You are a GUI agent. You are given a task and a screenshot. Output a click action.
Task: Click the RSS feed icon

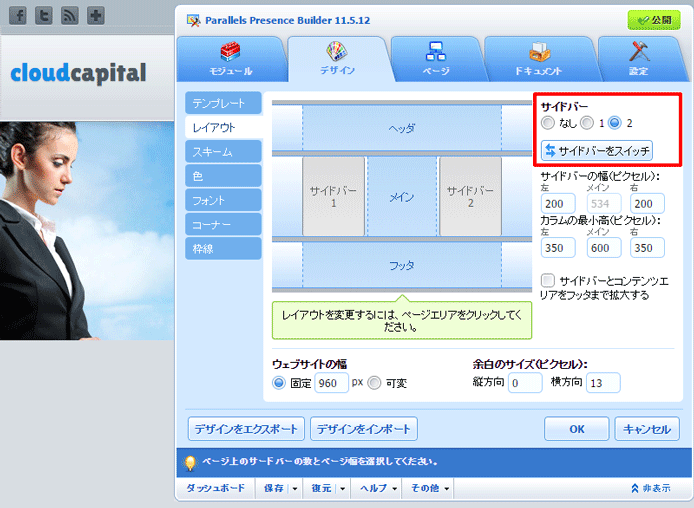tap(69, 16)
